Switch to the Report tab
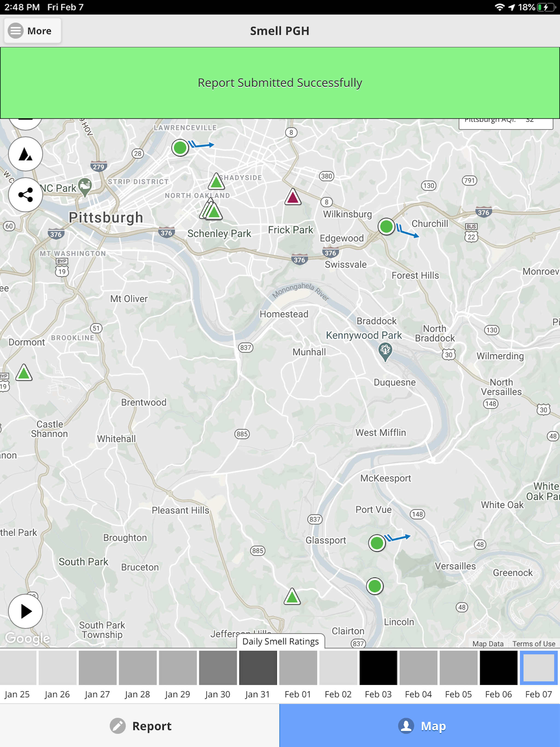This screenshot has width=560, height=747. tap(140, 726)
